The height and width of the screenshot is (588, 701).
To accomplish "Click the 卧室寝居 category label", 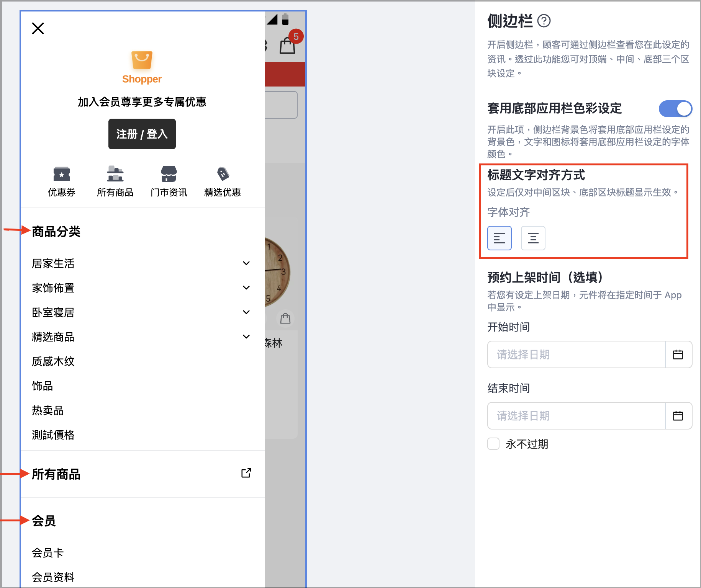I will click(x=53, y=312).
